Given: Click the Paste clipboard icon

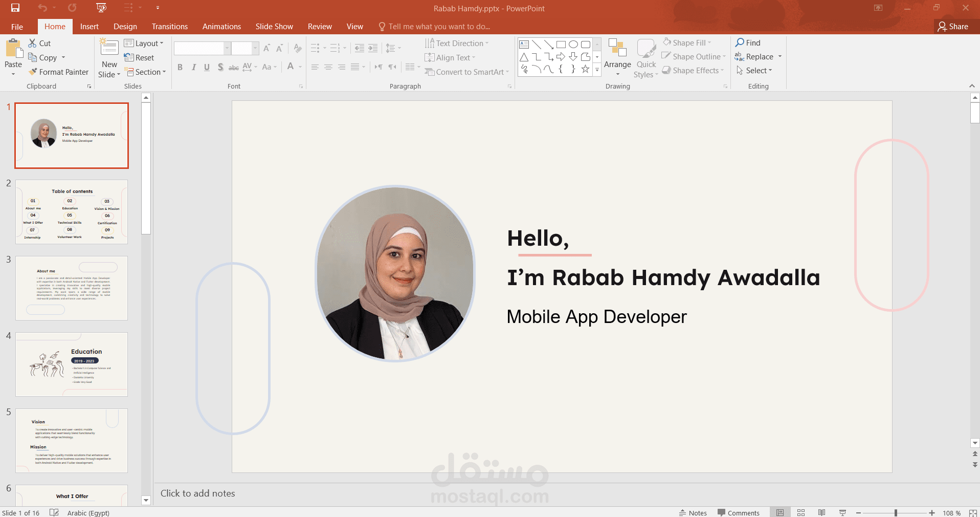Looking at the screenshot, I should (14, 49).
